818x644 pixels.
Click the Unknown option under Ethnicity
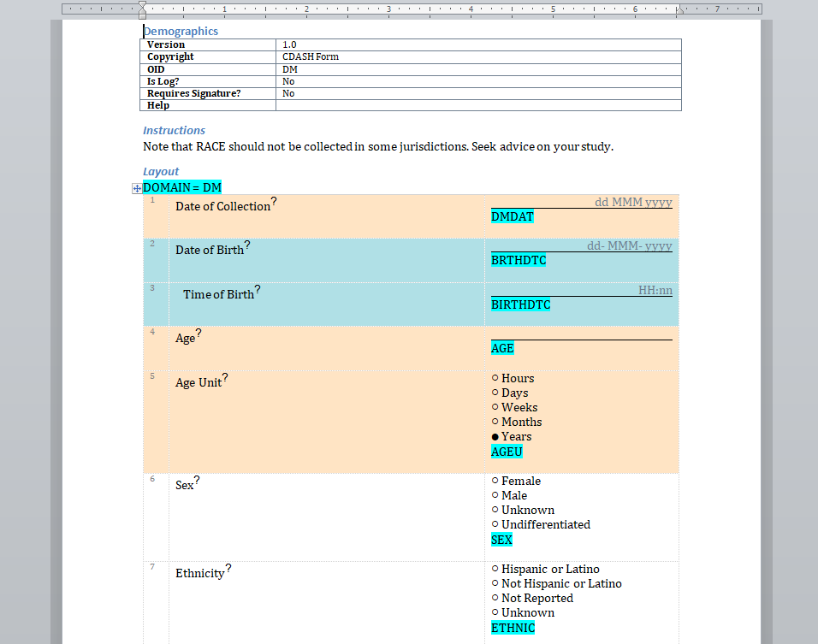(x=524, y=612)
